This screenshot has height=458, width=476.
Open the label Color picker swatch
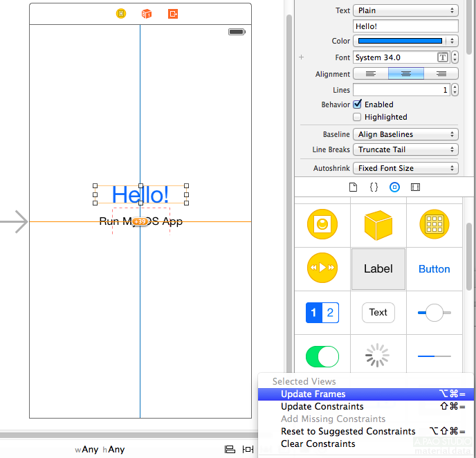tap(400, 42)
